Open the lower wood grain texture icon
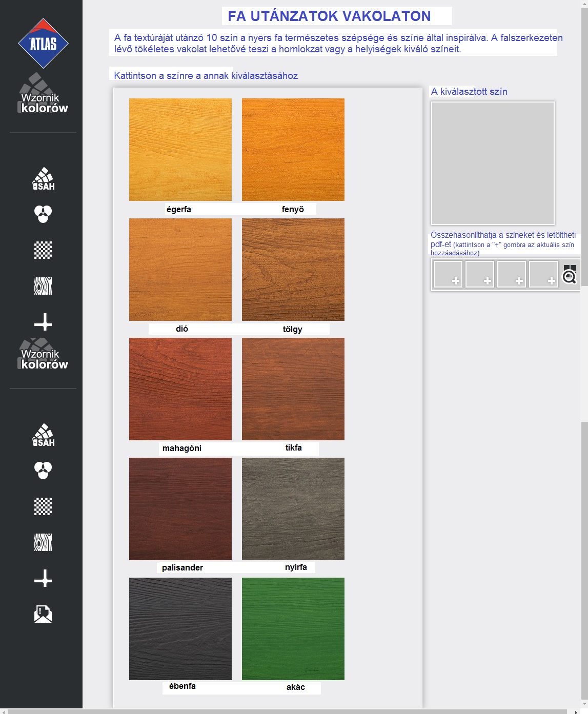The height and width of the screenshot is (714, 588). click(x=43, y=542)
